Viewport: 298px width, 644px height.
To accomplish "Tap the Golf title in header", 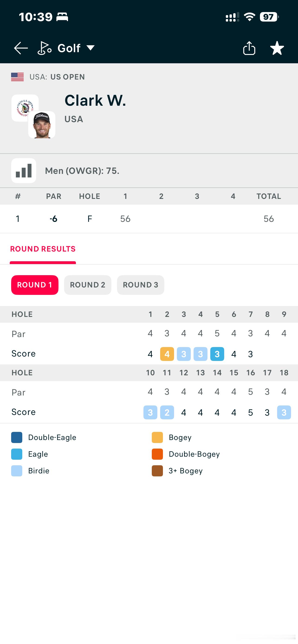I will (x=69, y=48).
